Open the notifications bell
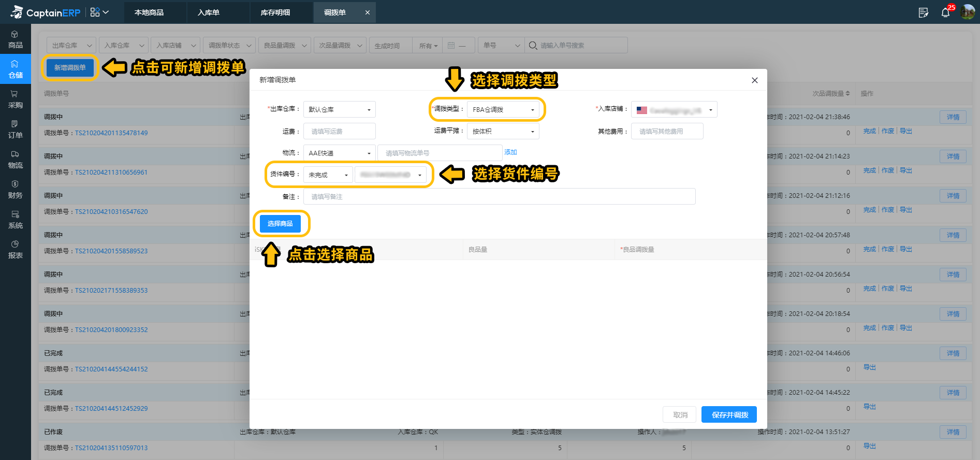Viewport: 980px width, 460px height. coord(945,12)
